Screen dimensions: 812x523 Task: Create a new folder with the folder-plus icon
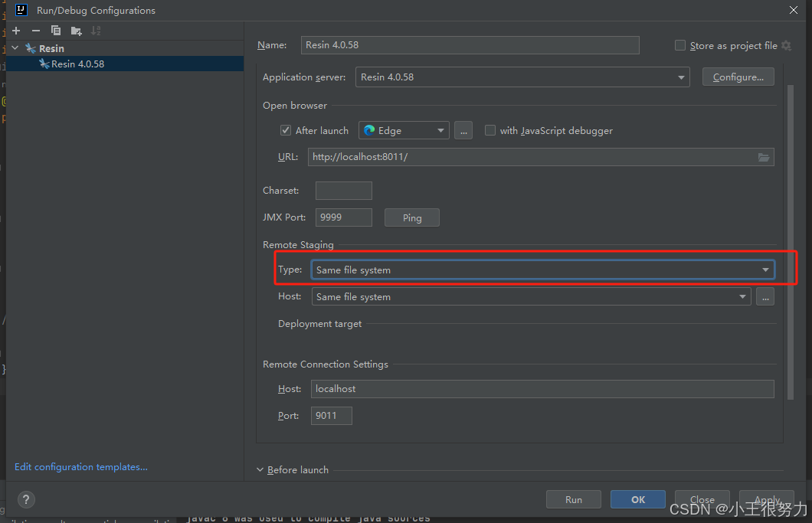[x=76, y=31]
